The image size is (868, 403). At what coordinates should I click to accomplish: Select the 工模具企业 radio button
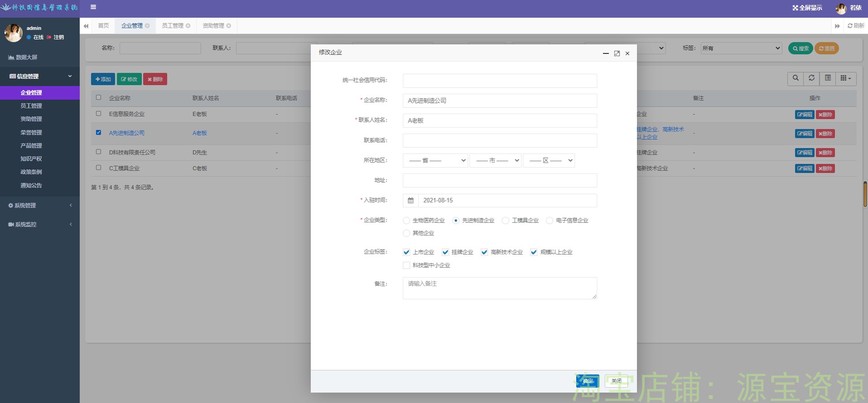coord(506,221)
